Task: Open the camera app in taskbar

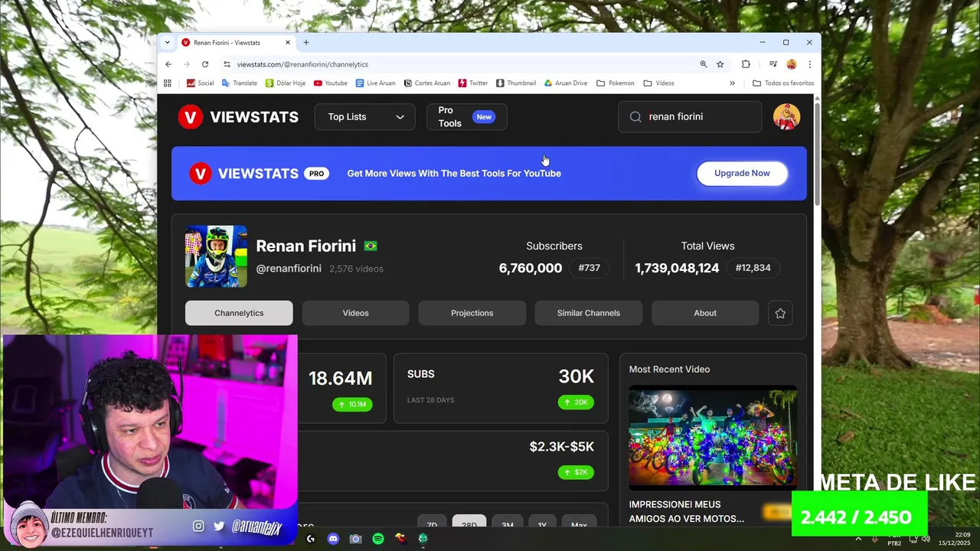Action: click(x=355, y=539)
